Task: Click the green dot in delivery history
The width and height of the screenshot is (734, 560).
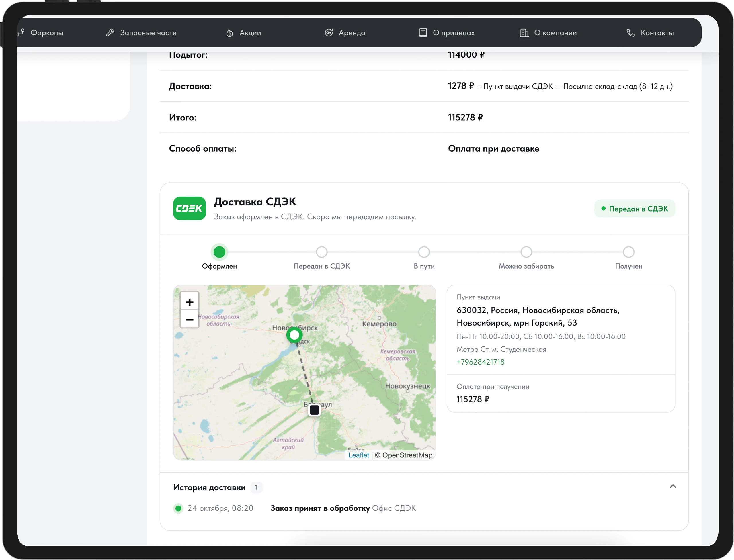Action: pos(178,508)
